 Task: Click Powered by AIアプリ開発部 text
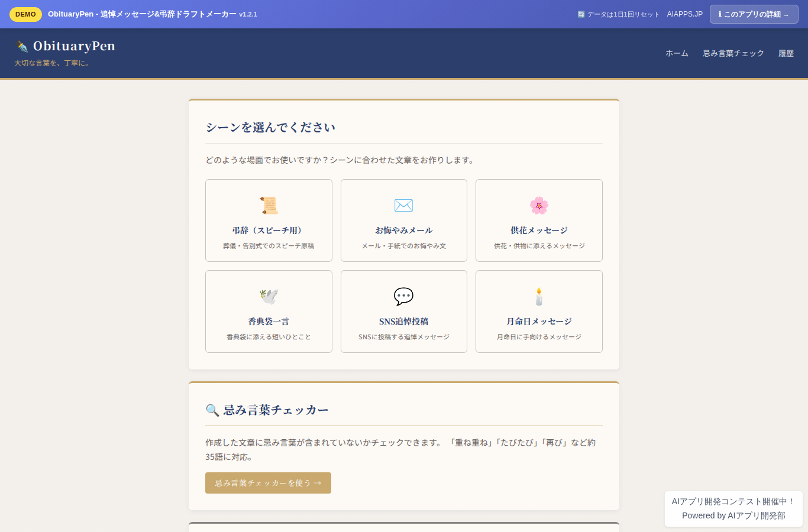[733, 515]
